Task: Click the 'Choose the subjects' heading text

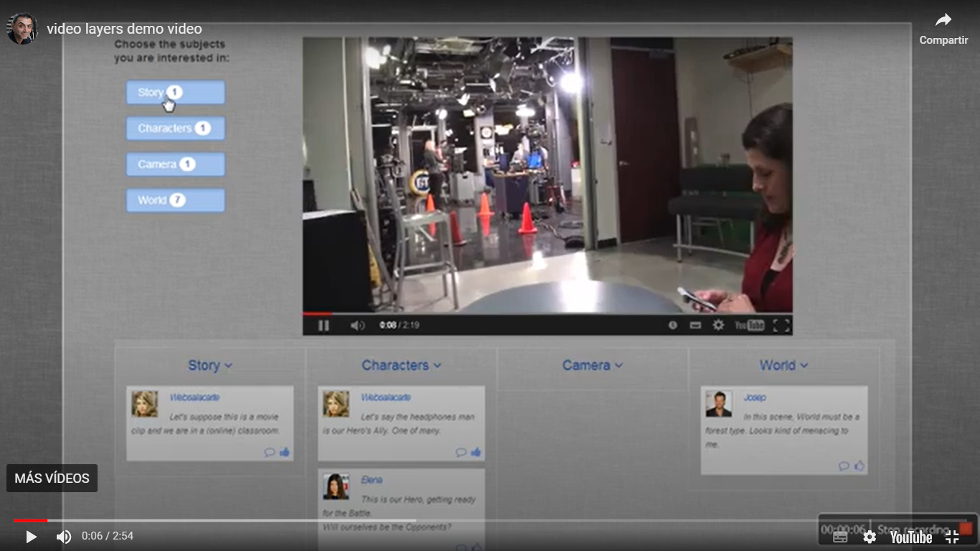Action: (171, 51)
